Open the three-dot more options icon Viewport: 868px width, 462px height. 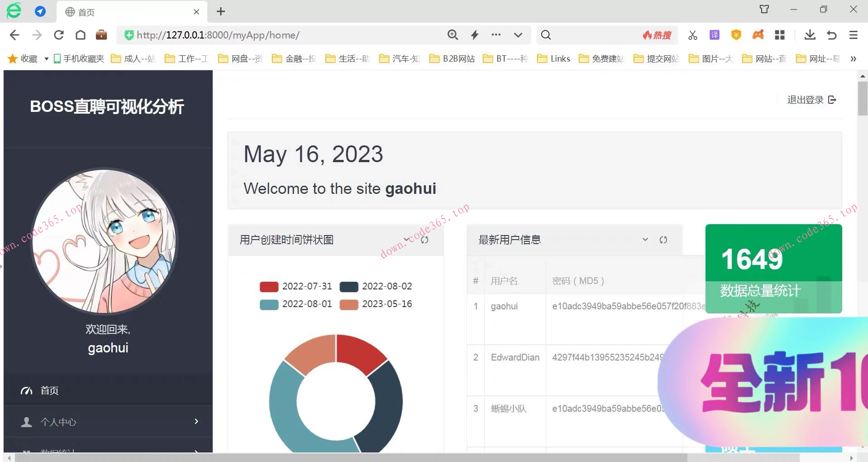[496, 34]
